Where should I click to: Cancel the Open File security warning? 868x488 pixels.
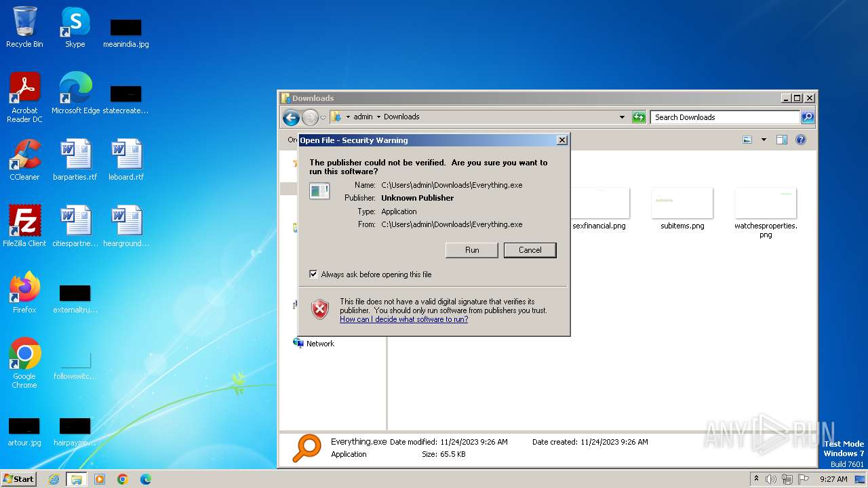530,250
